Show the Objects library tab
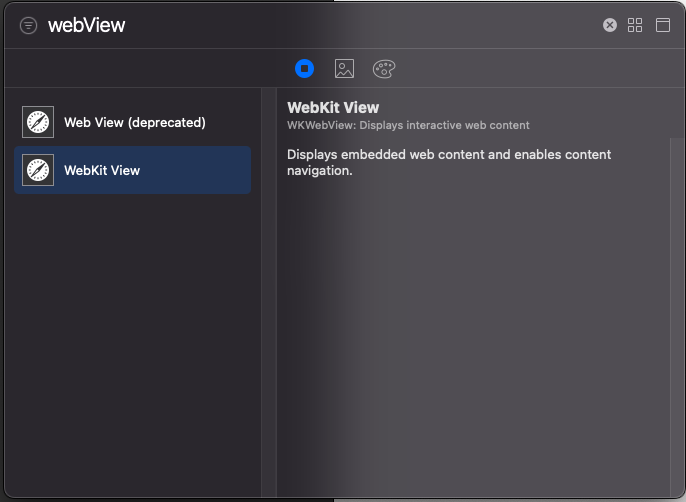The height and width of the screenshot is (502, 686). [x=304, y=69]
